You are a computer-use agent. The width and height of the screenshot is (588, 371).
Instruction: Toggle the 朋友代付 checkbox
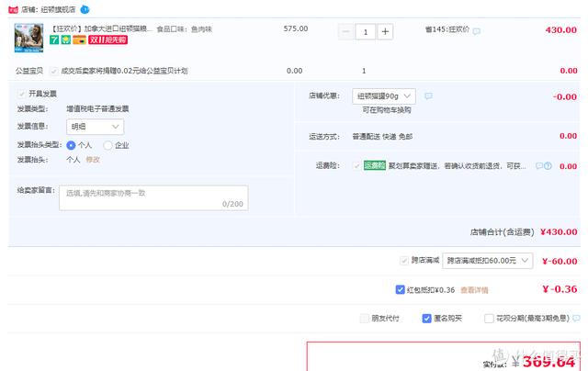tap(364, 319)
